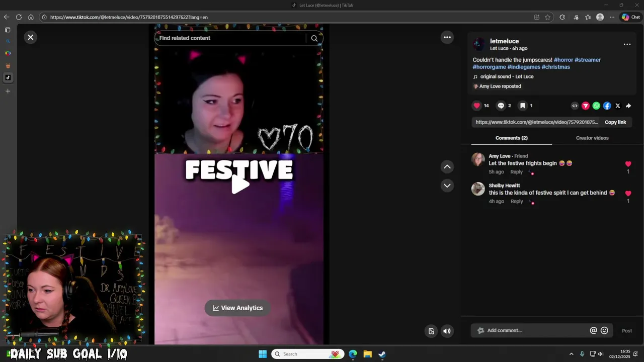Viewport: 644px width, 362px height.
Task: Add a new tab with plus
Action: point(8,91)
